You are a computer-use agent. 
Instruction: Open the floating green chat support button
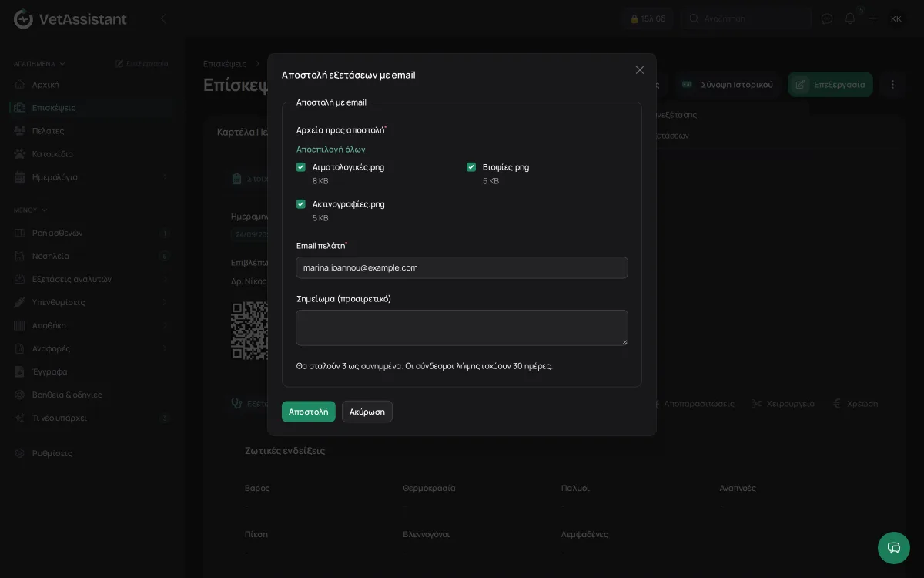[x=894, y=548]
